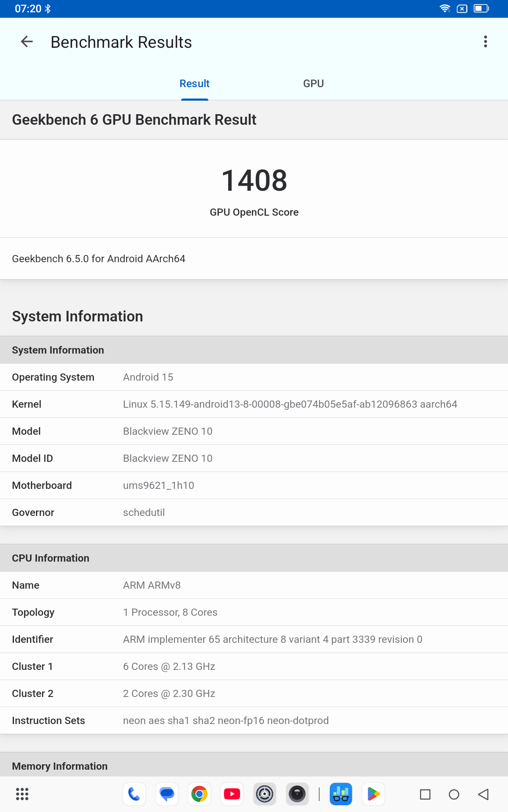The width and height of the screenshot is (508, 812).
Task: Tap the battery status bar icon
Action: [481, 8]
